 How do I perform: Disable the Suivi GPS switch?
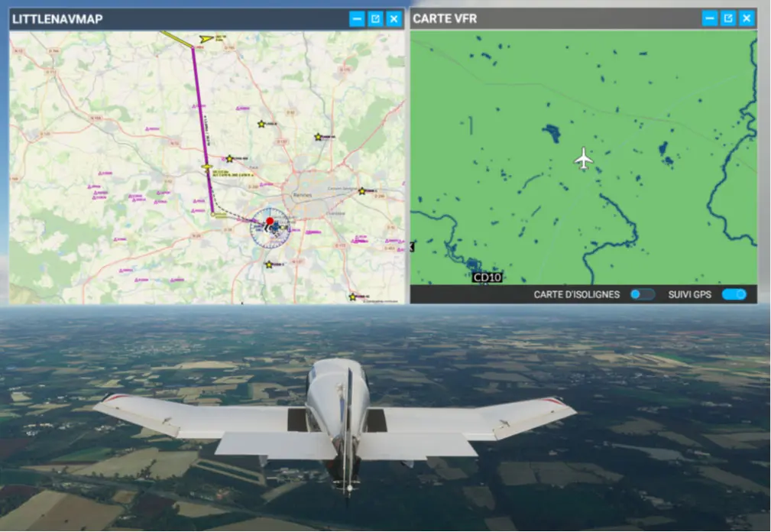(734, 294)
